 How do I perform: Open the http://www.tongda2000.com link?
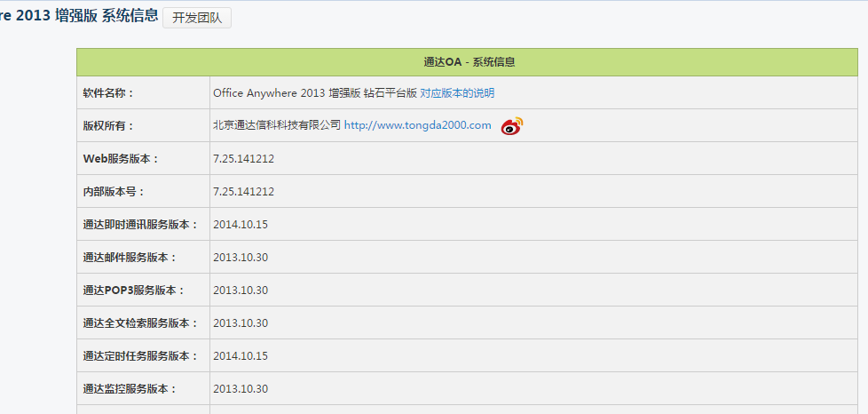tap(417, 125)
